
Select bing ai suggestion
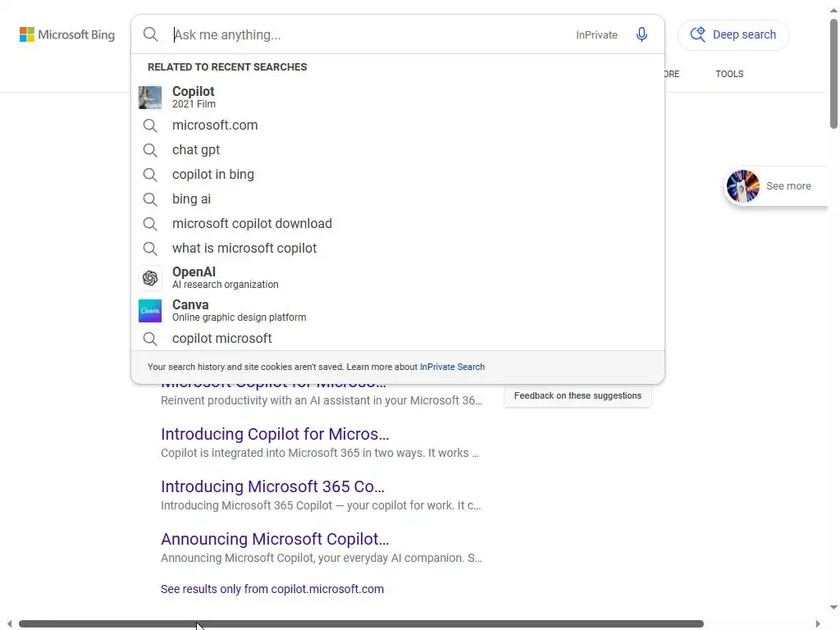(x=398, y=199)
